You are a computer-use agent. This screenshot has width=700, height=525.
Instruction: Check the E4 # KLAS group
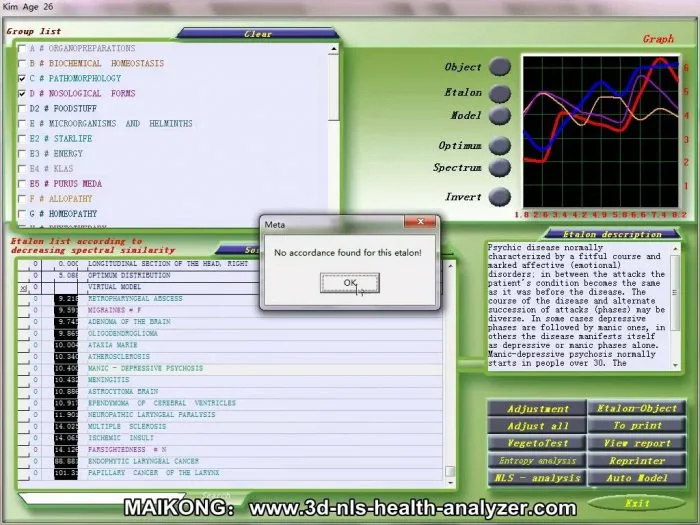[x=21, y=169]
